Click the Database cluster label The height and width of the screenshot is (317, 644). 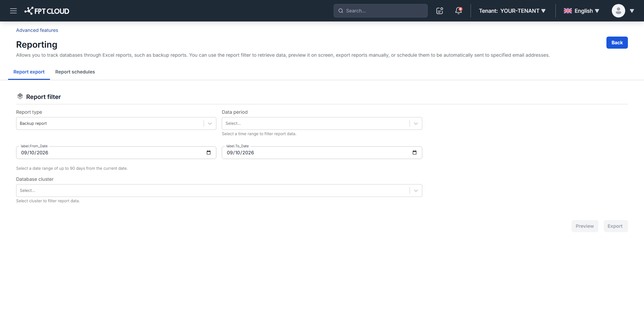point(35,179)
